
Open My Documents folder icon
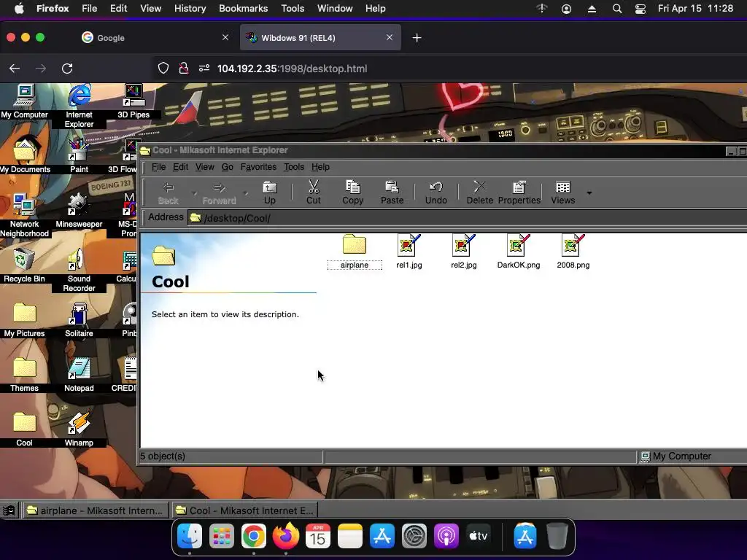pos(25,155)
